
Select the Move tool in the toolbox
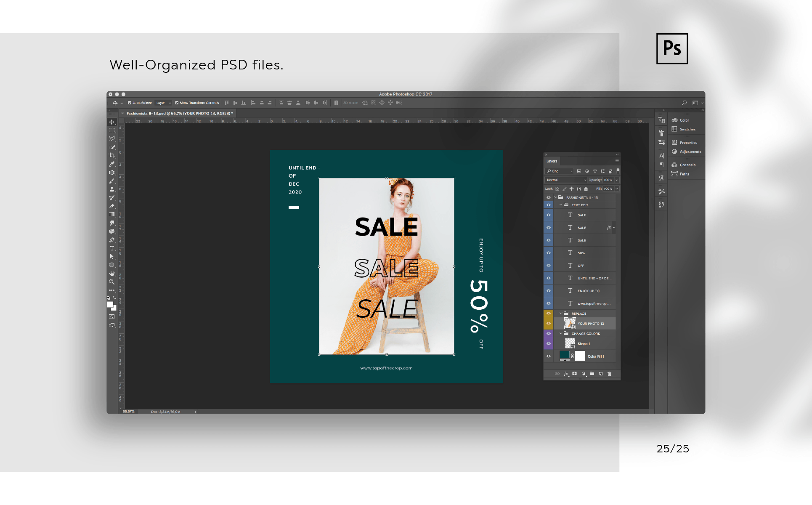[112, 122]
